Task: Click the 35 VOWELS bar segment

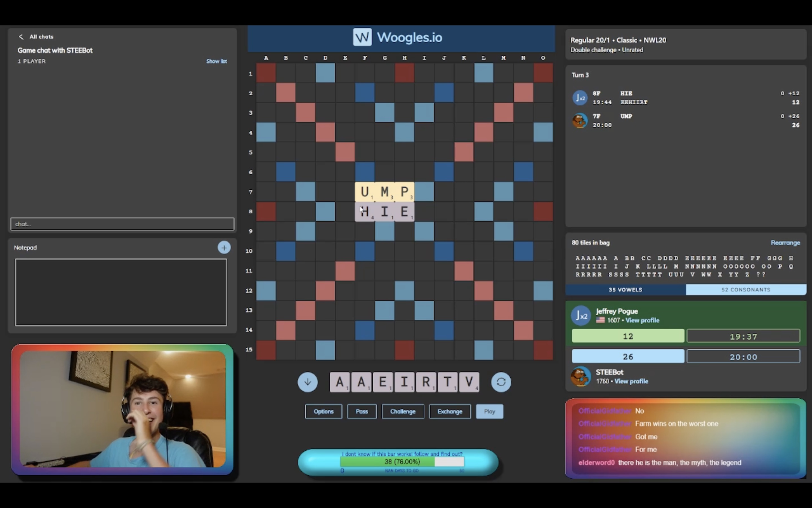Action: [625, 290]
